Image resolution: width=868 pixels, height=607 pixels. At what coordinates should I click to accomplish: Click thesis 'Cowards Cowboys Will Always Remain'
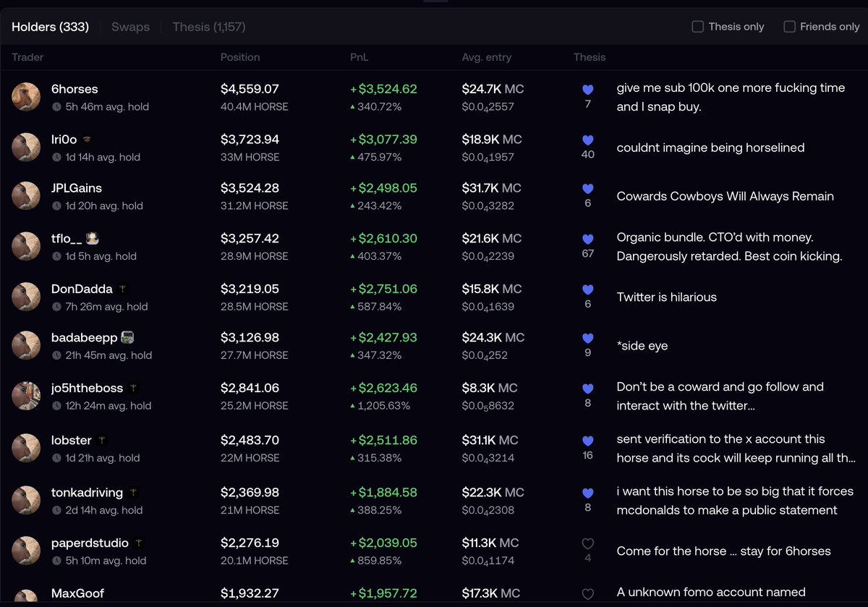(x=725, y=196)
